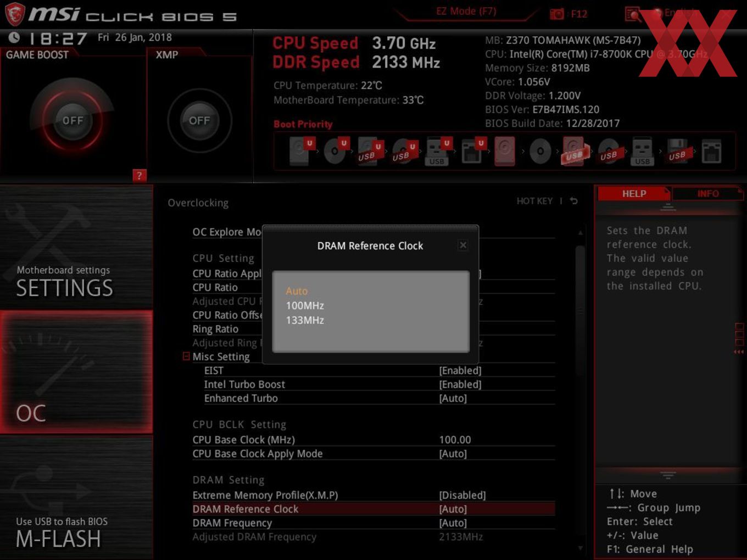This screenshot has width=747, height=560.
Task: Select the UEFI USB hard disk boot icon
Action: pos(369,151)
